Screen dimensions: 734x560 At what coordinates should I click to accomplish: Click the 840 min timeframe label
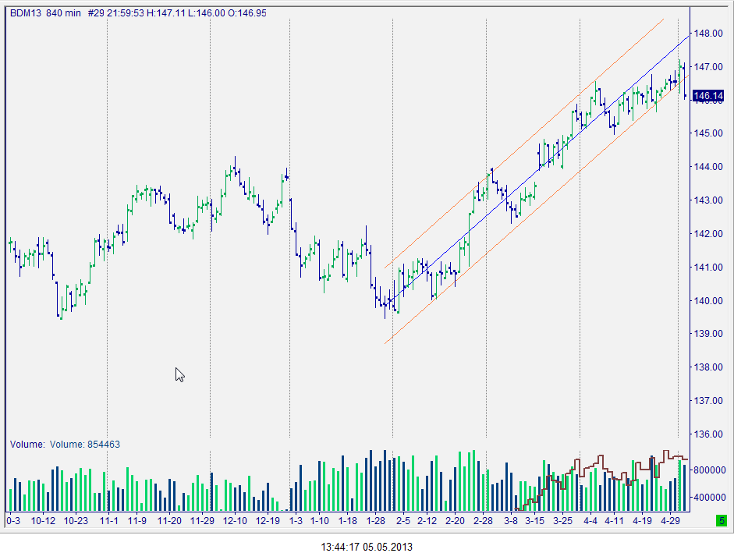pyautogui.click(x=63, y=13)
